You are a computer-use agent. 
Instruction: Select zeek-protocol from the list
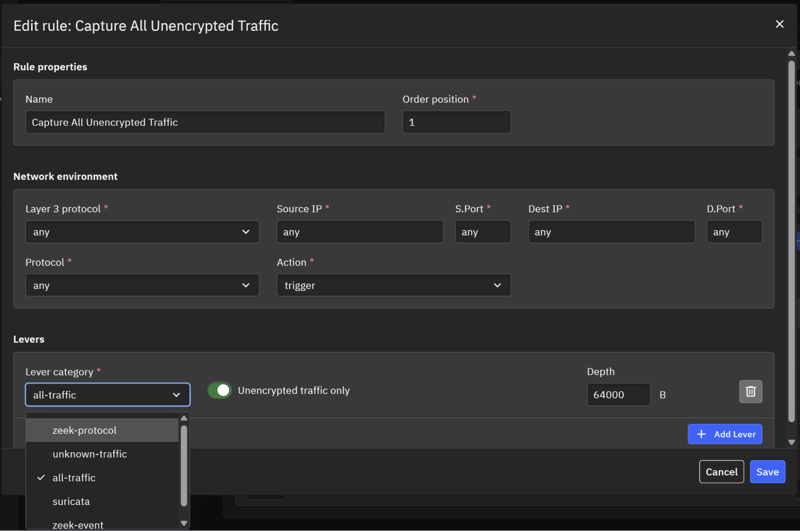[x=84, y=430]
